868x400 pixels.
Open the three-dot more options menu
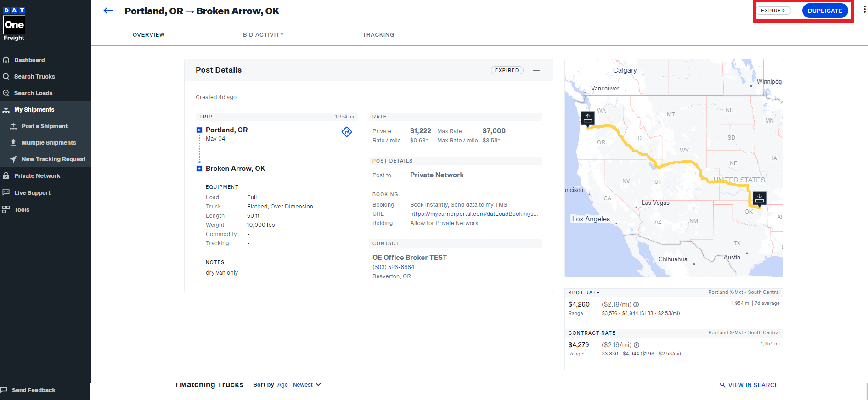[864, 10]
